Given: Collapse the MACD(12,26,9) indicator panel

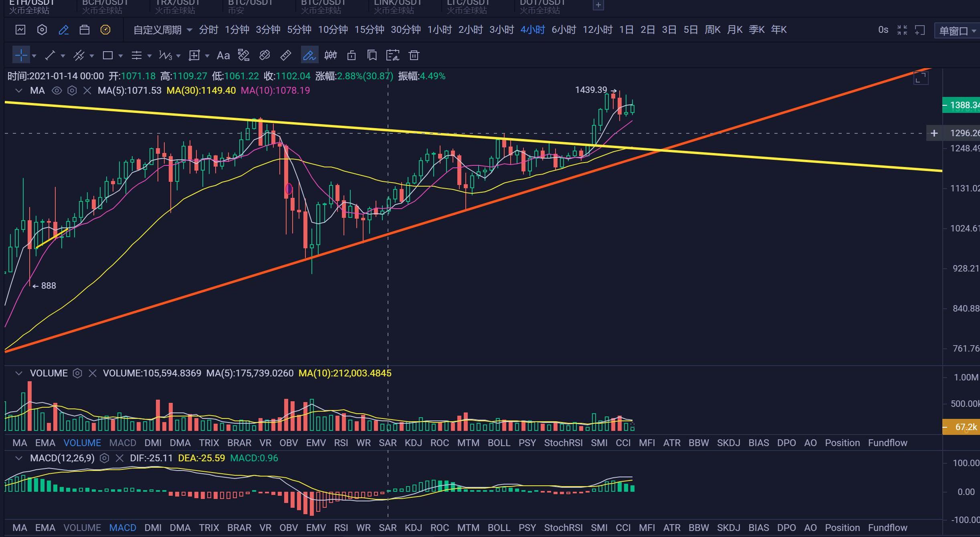Looking at the screenshot, I should pyautogui.click(x=18, y=458).
